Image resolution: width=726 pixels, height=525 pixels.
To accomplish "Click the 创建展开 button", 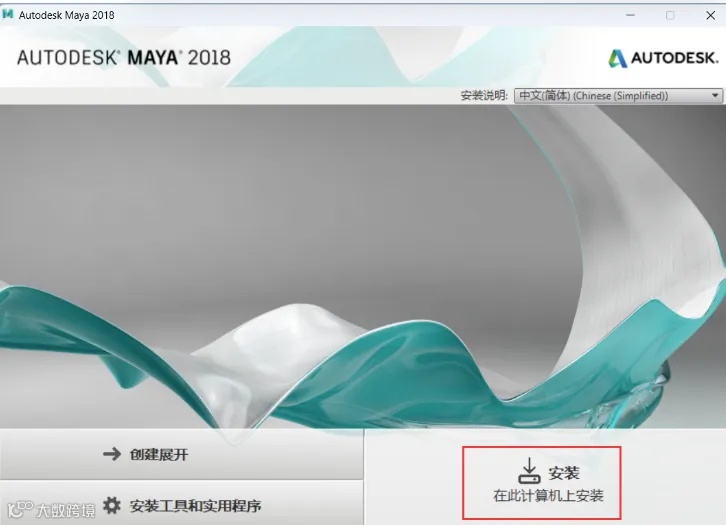I will [182, 454].
